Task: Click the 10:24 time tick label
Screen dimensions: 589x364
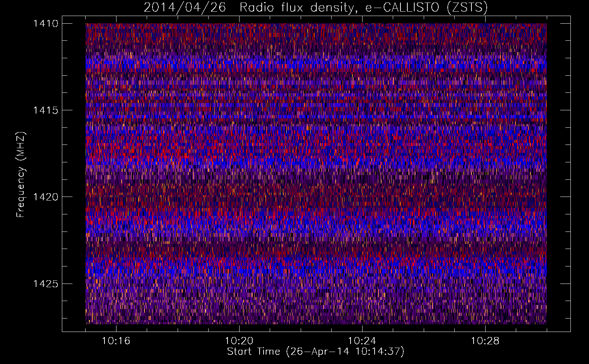Action: 362,341
